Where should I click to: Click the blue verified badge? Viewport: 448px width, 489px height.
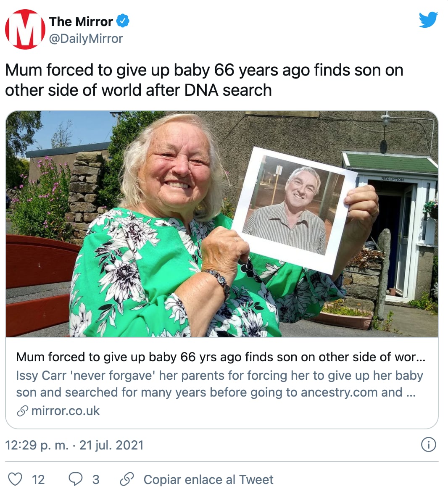123,21
